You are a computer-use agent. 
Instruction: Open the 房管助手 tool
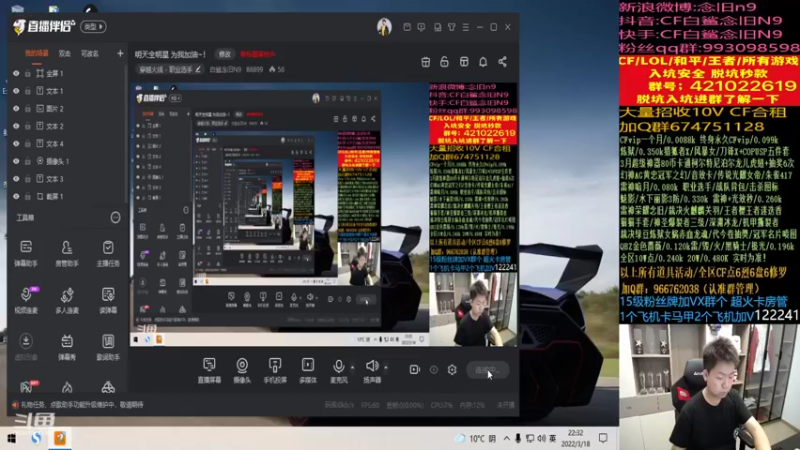(x=67, y=253)
